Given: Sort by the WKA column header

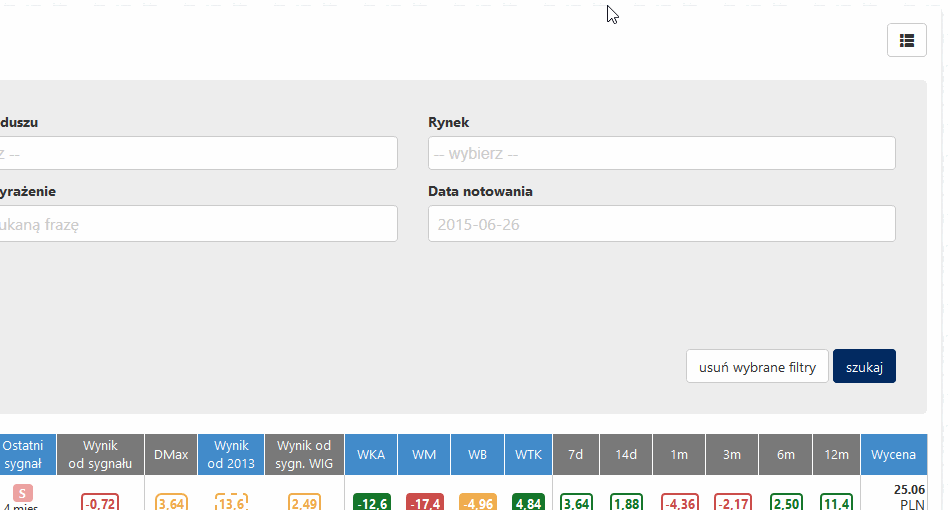Looking at the screenshot, I should 371,454.
